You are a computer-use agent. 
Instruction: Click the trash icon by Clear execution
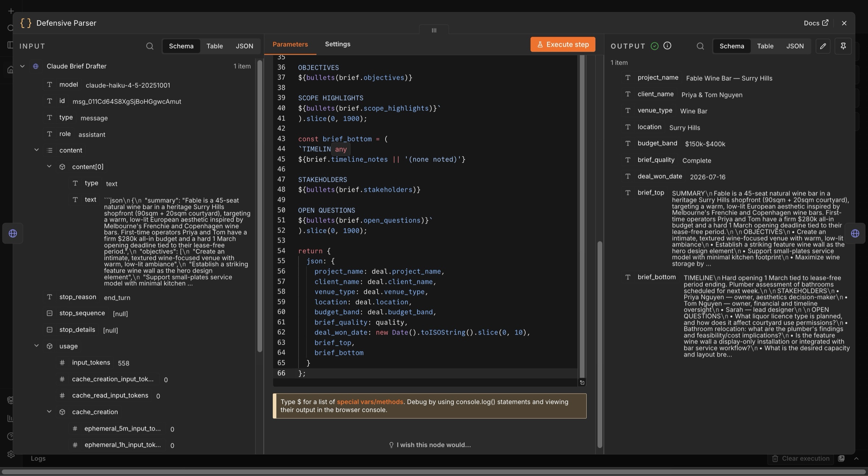(775, 459)
